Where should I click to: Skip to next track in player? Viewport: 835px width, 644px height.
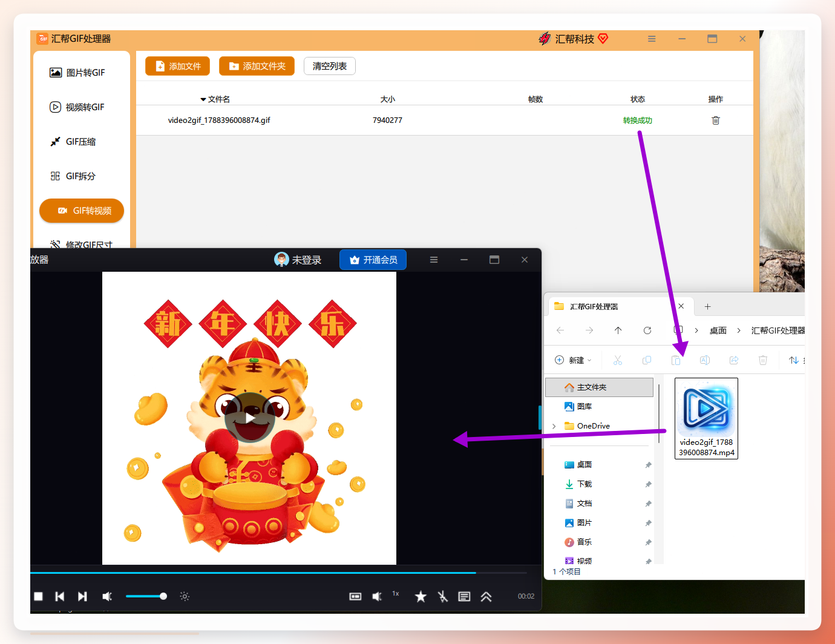point(82,596)
